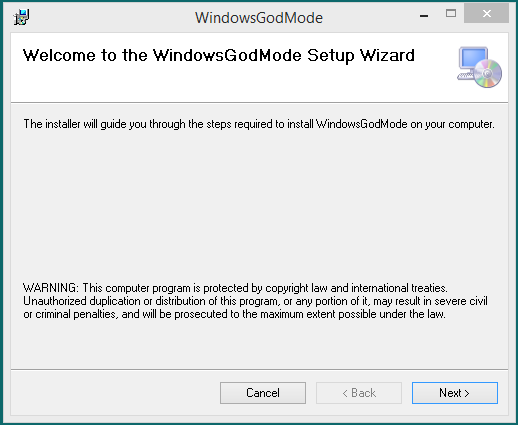This screenshot has height=425, width=518.
Task: Select the words Setup Wizard in heading
Action: 361,55
